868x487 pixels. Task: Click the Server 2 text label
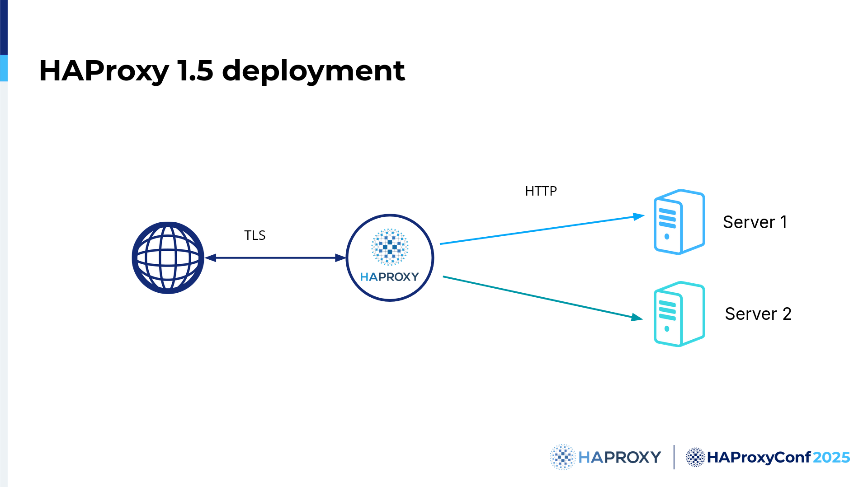(758, 314)
